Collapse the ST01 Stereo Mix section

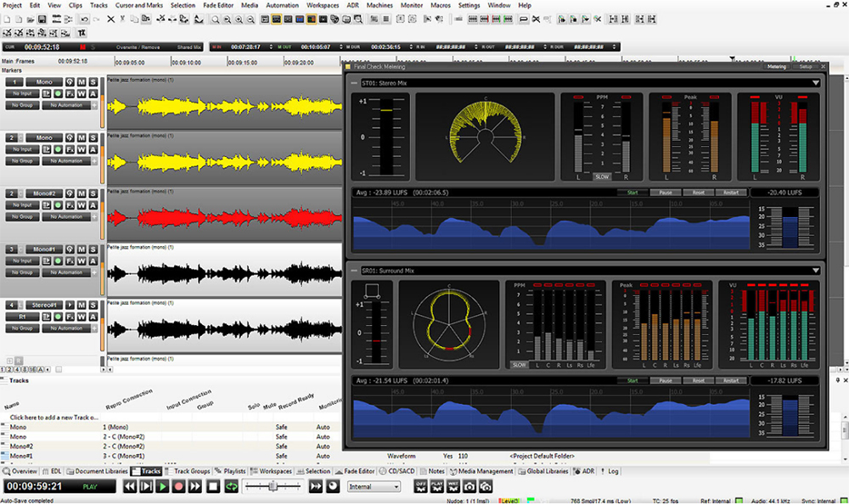[354, 83]
